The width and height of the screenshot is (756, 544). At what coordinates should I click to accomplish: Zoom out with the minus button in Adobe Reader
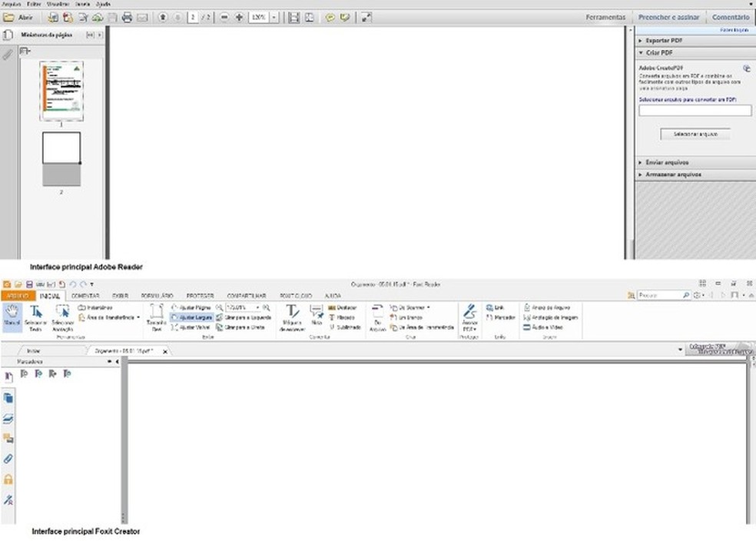(x=224, y=18)
